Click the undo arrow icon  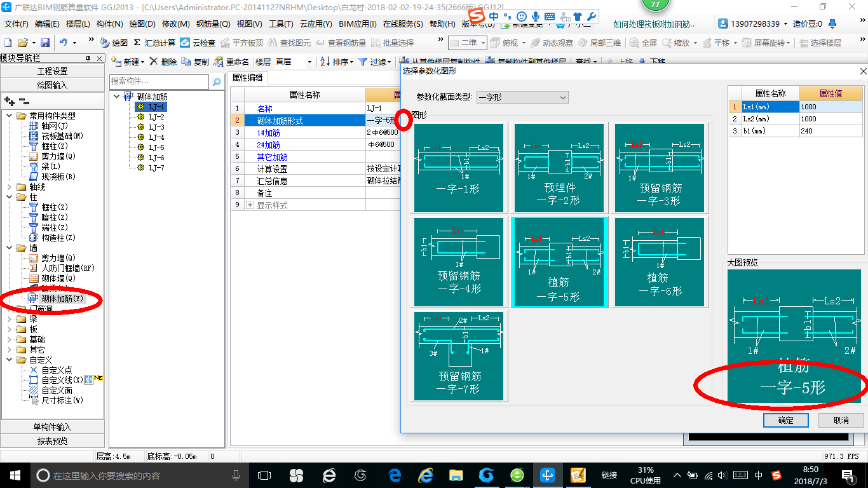coord(64,43)
